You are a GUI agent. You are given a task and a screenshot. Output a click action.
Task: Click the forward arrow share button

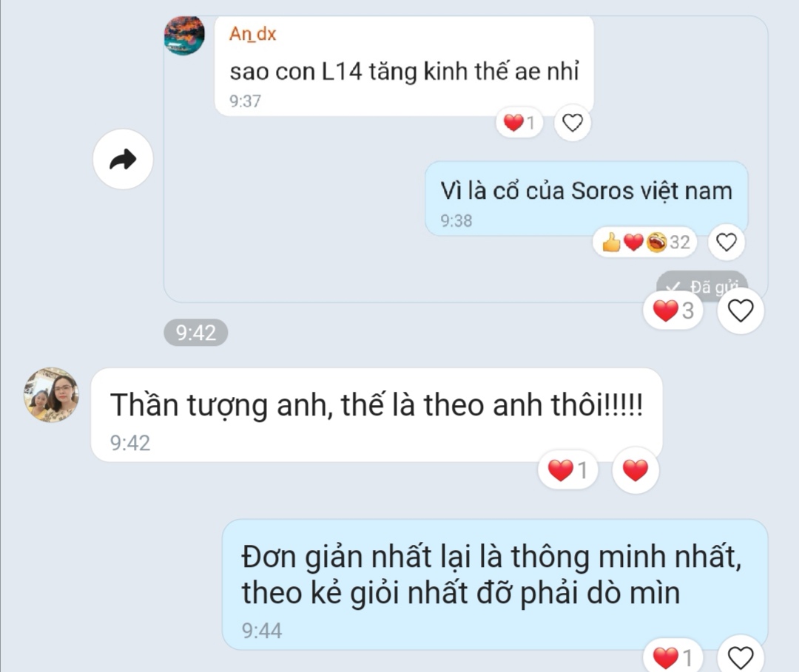(123, 160)
